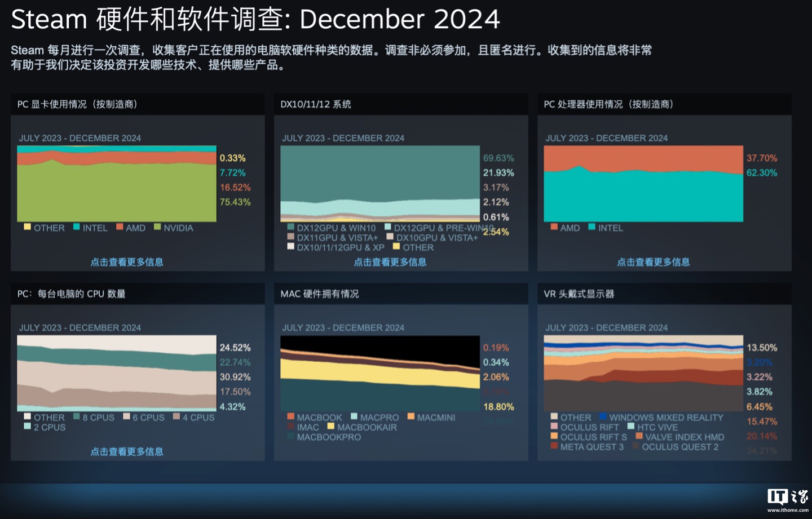Image resolution: width=812 pixels, height=519 pixels.
Task: Open 点击查看更多信息 link under DX10/11/12 系统 chart
Action: [x=390, y=262]
